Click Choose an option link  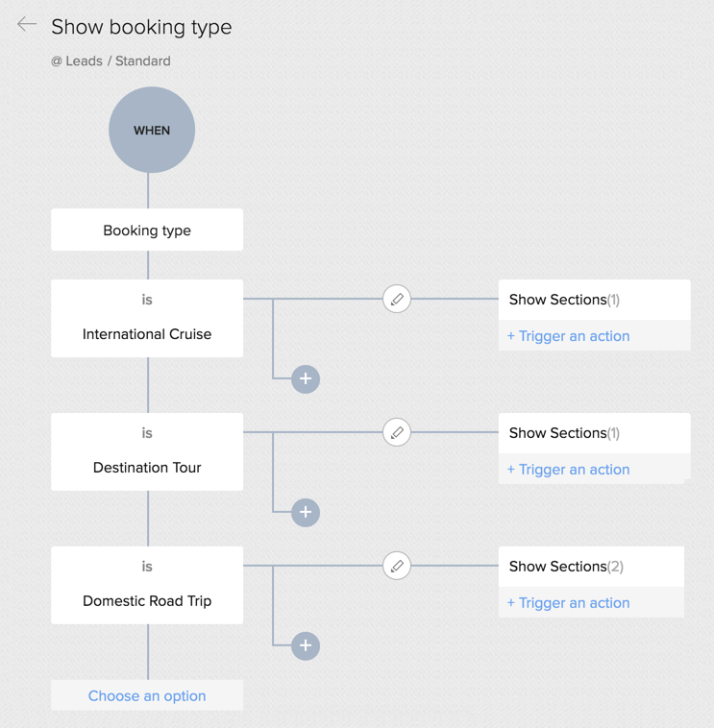click(147, 696)
